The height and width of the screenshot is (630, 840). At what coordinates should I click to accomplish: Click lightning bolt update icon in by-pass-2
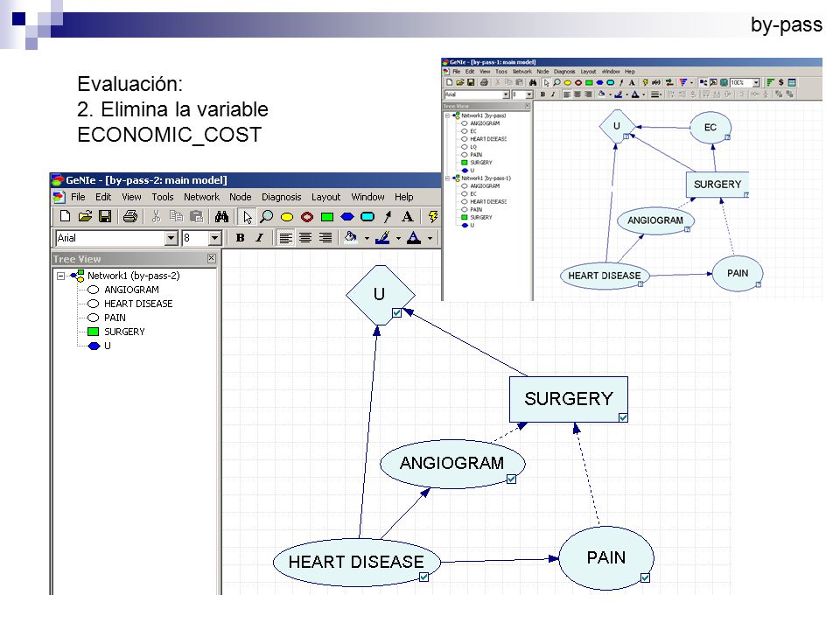click(x=433, y=216)
